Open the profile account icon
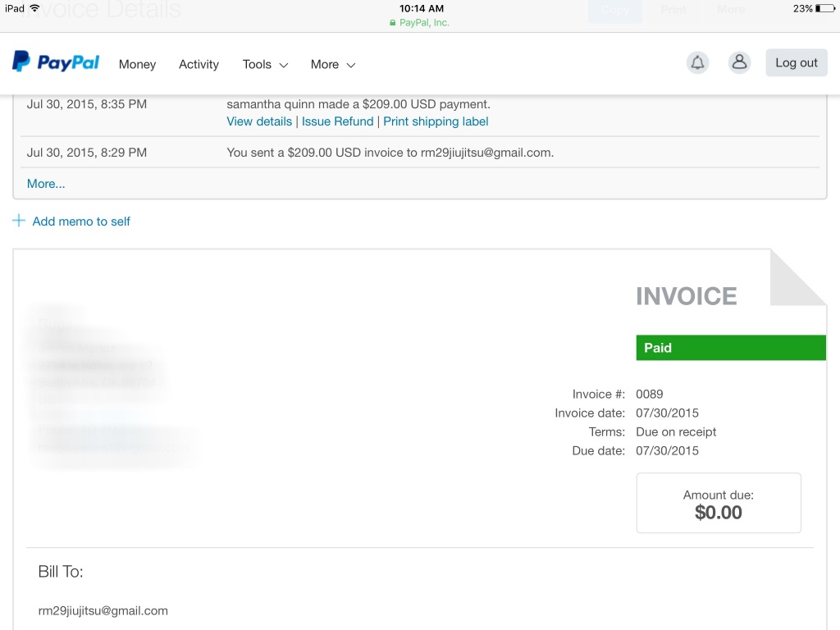The height and width of the screenshot is (630, 840). [x=739, y=62]
